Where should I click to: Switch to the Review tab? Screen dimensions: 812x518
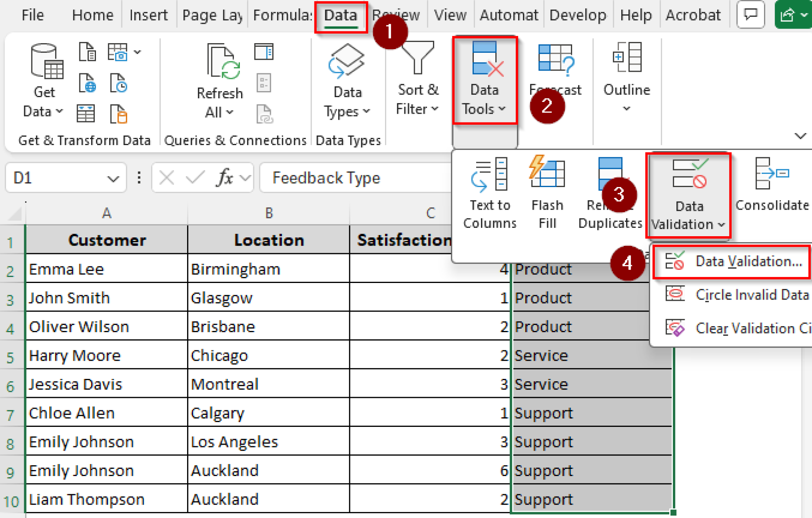pos(396,15)
